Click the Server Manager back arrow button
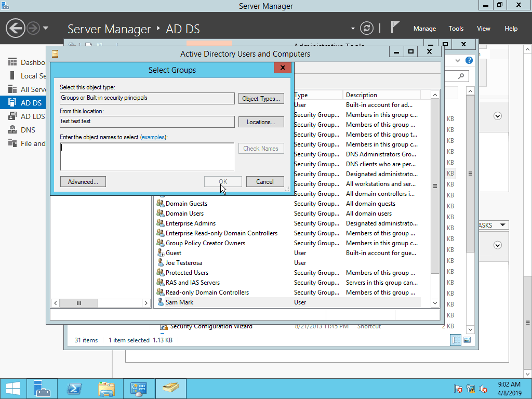Image resolution: width=532 pixels, height=399 pixels. [x=16, y=28]
